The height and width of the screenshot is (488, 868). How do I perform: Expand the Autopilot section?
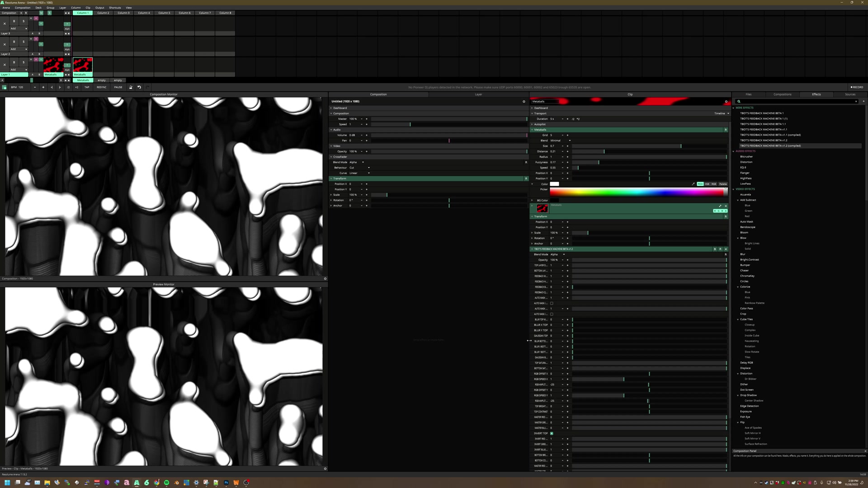532,124
